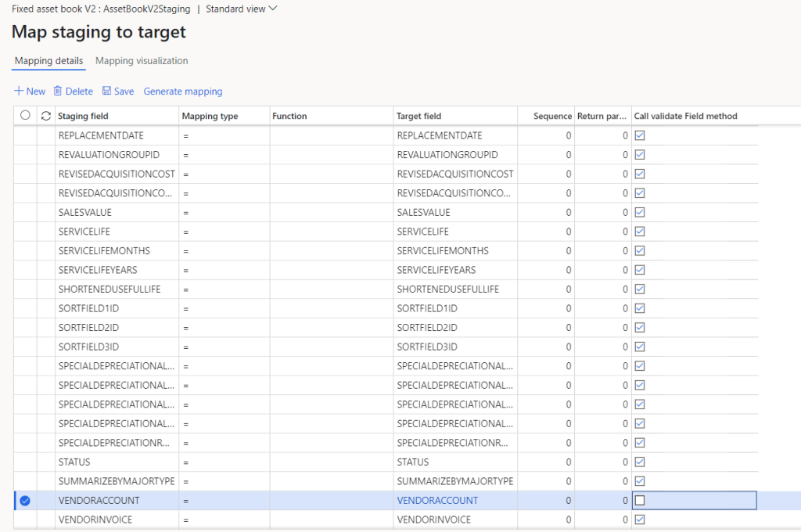Click the Delete trash icon
The height and width of the screenshot is (532, 801).
coord(58,92)
